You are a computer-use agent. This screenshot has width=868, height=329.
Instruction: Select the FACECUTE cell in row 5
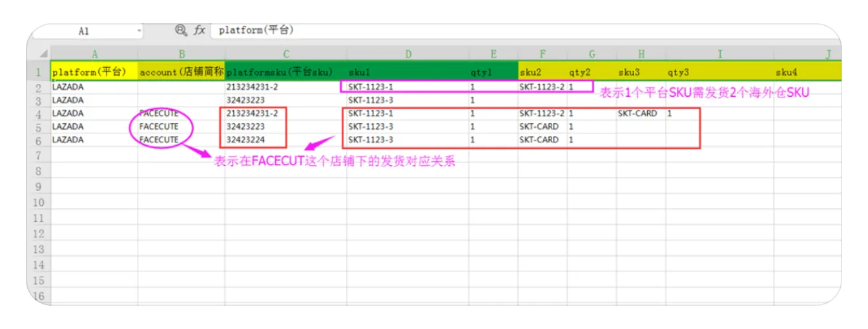159,126
